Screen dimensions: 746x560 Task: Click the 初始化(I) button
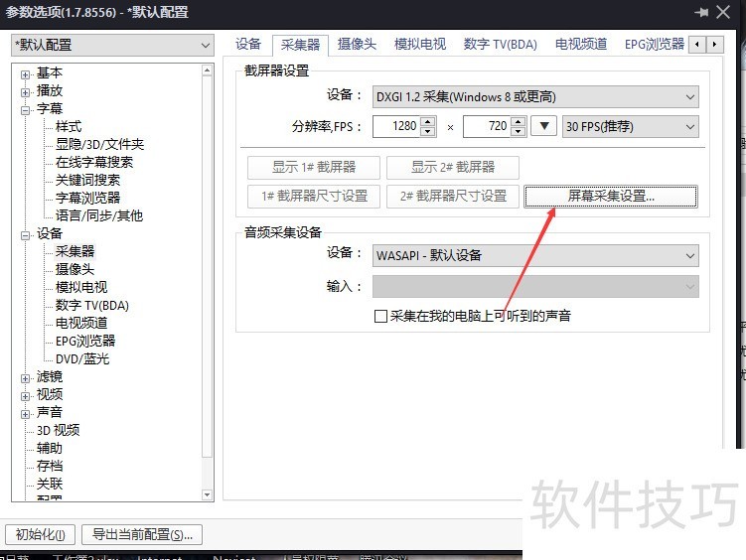coord(40,535)
